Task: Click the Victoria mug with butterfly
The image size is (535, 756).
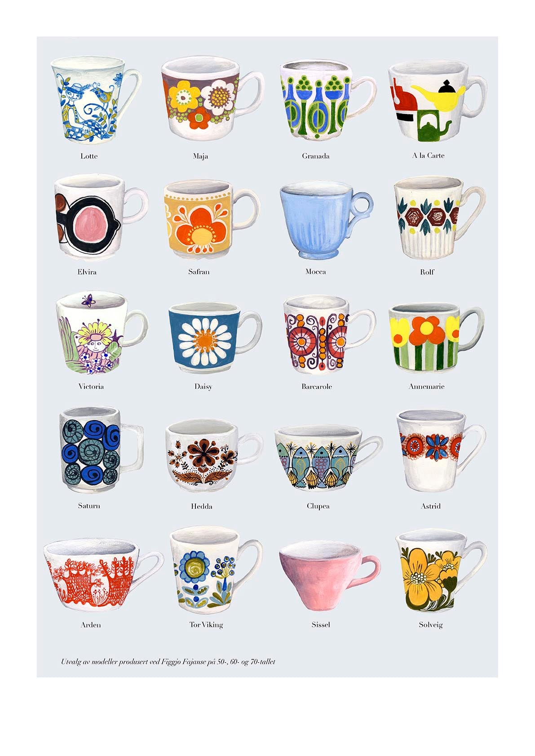Action: pos(101,333)
